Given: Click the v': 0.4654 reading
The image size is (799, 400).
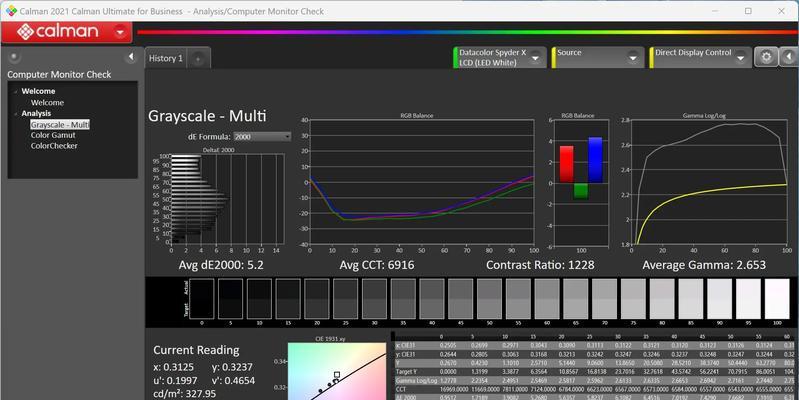Looking at the screenshot, I should click(x=233, y=381).
